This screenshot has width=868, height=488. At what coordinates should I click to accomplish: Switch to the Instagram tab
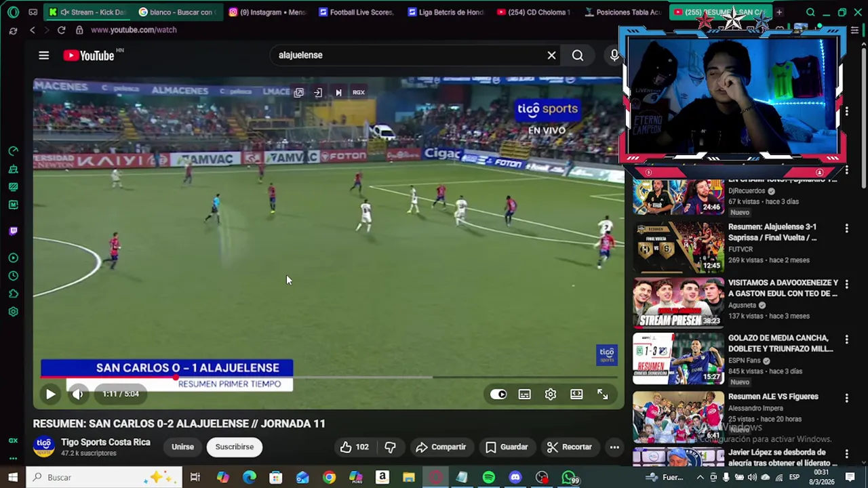(x=268, y=12)
